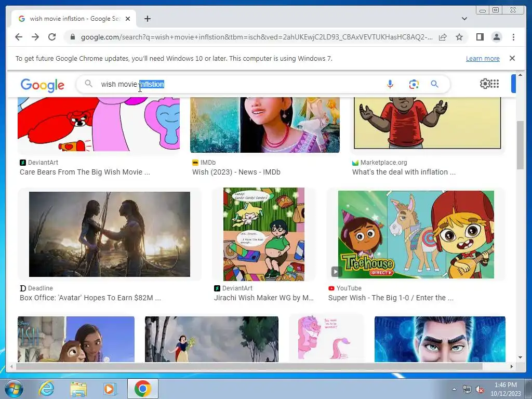Open the blue-faced character thumbnail

(440, 339)
